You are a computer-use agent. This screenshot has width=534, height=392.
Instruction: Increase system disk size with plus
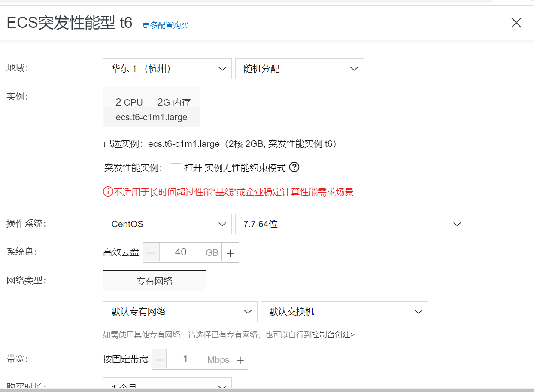pyautogui.click(x=230, y=252)
